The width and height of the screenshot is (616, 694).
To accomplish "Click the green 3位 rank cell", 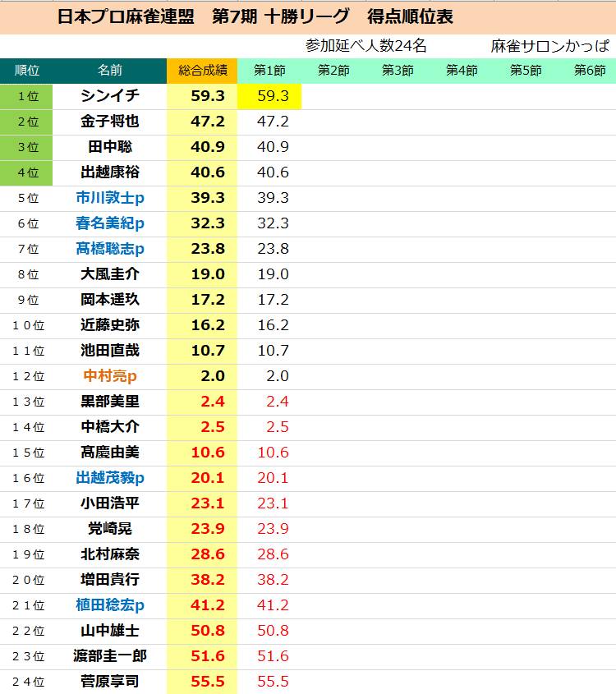I will [x=26, y=147].
